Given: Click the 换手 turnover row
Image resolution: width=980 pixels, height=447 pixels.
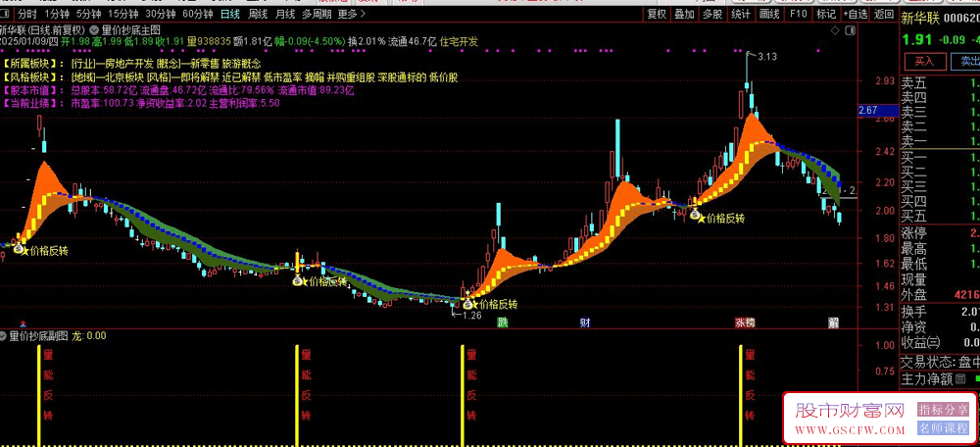Looking at the screenshot, I should [x=940, y=311].
